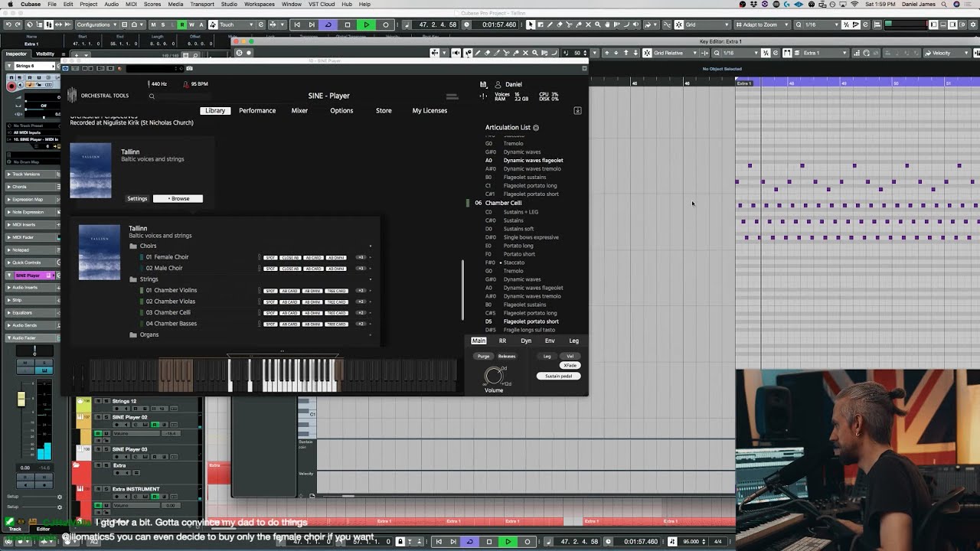
Task: Select the Mute (X) tool in main toolbar
Action: click(x=586, y=24)
